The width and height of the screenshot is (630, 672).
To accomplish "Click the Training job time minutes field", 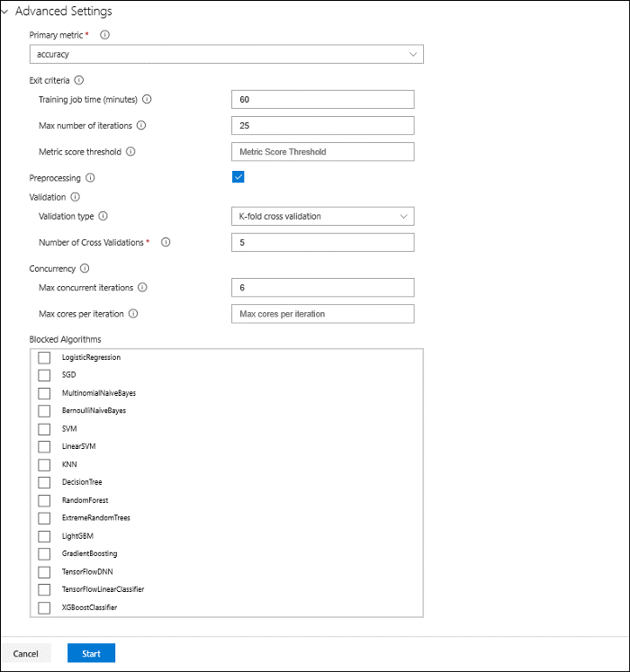I will [x=322, y=100].
